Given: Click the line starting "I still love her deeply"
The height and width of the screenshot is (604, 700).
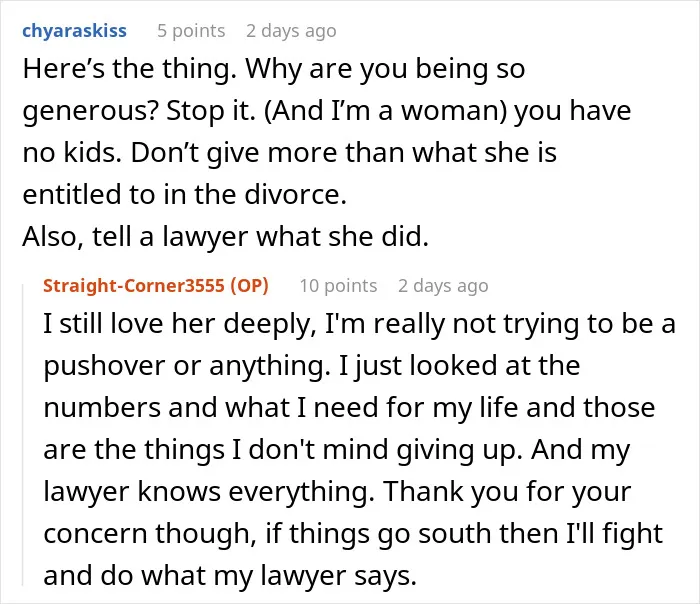Looking at the screenshot, I should tap(359, 324).
